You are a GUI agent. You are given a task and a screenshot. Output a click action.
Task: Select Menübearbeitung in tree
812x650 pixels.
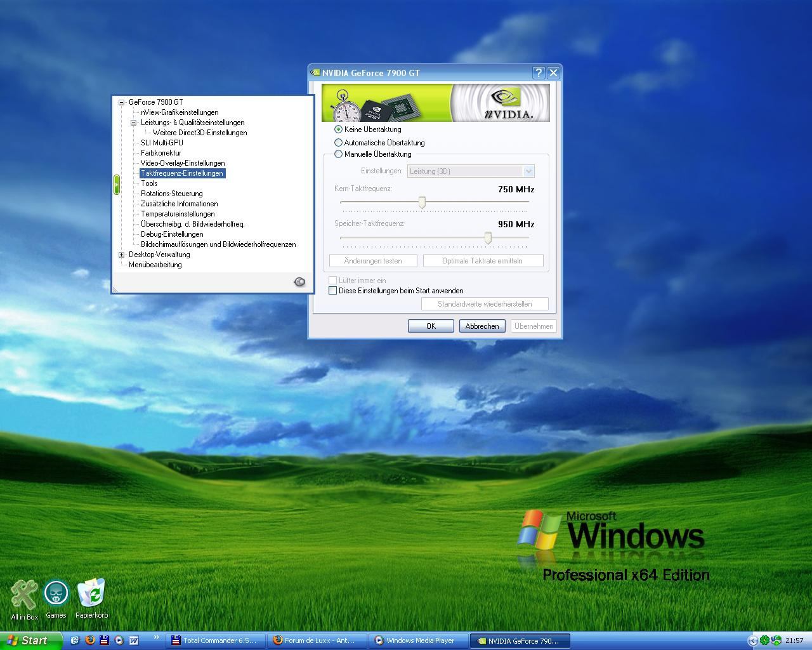155,265
